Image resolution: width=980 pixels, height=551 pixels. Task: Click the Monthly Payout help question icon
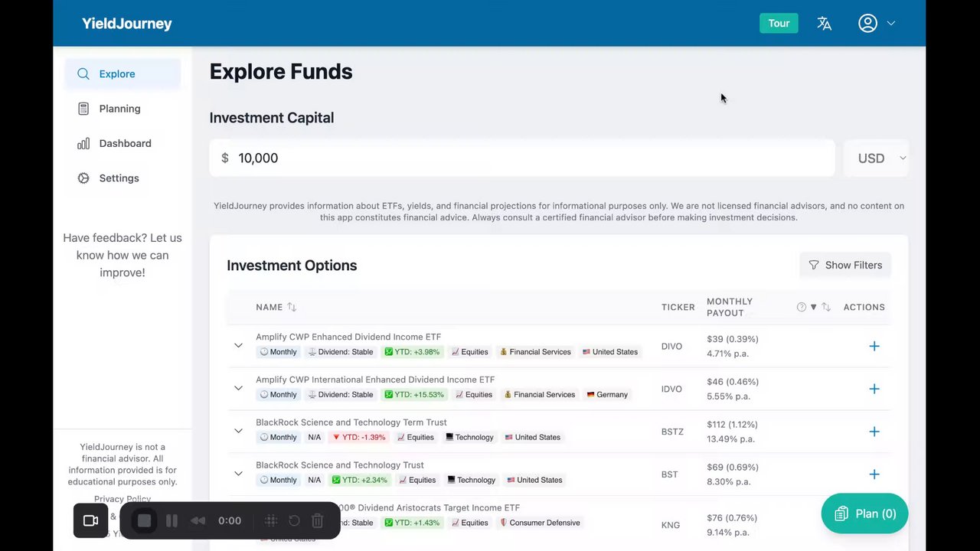click(x=801, y=307)
